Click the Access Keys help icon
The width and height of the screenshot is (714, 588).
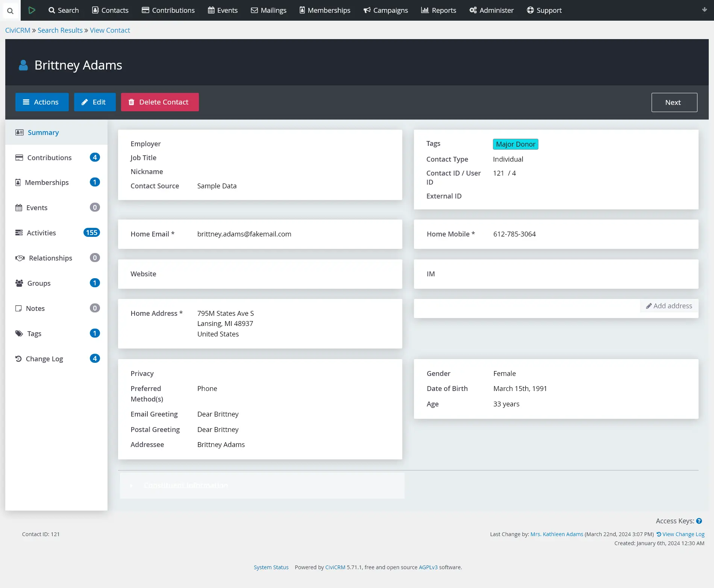coord(699,521)
